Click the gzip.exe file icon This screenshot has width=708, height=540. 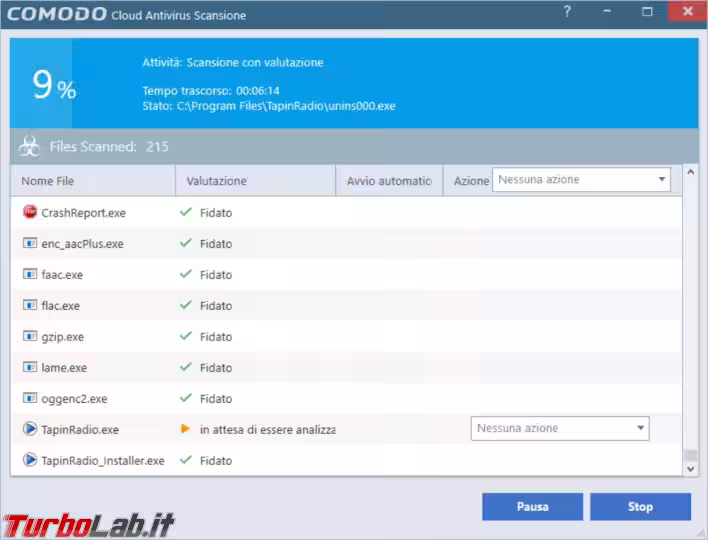[x=30, y=336]
